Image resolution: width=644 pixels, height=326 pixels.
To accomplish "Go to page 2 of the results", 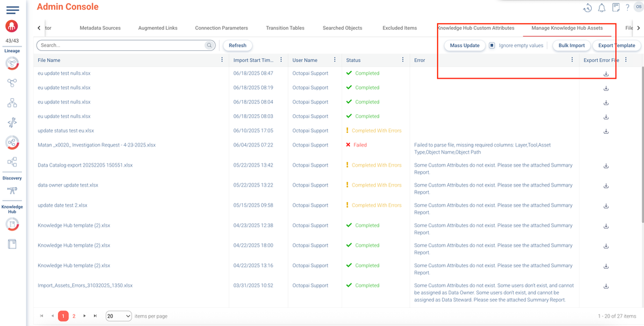I will 74,316.
